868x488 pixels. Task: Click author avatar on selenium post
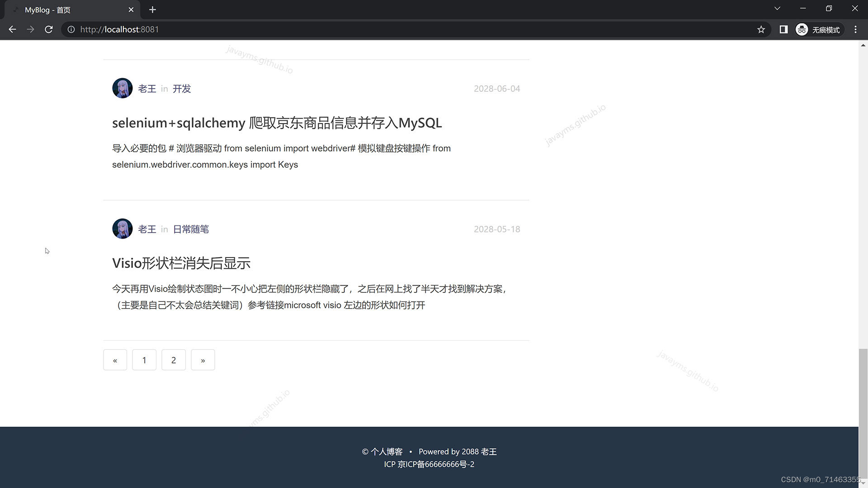pos(122,88)
